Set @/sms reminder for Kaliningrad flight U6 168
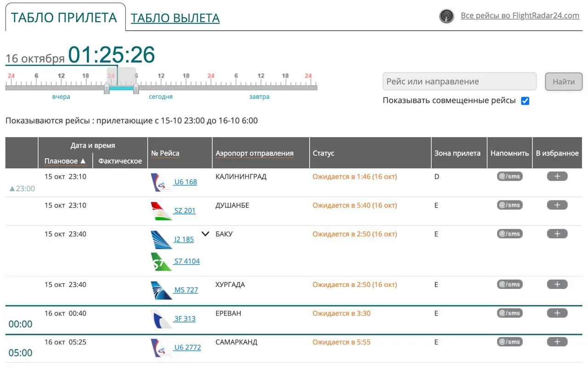The width and height of the screenshot is (588, 368). coord(510,176)
